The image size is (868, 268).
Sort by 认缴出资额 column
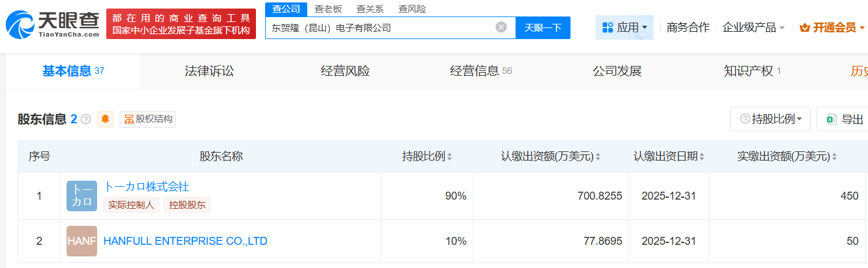(598, 157)
